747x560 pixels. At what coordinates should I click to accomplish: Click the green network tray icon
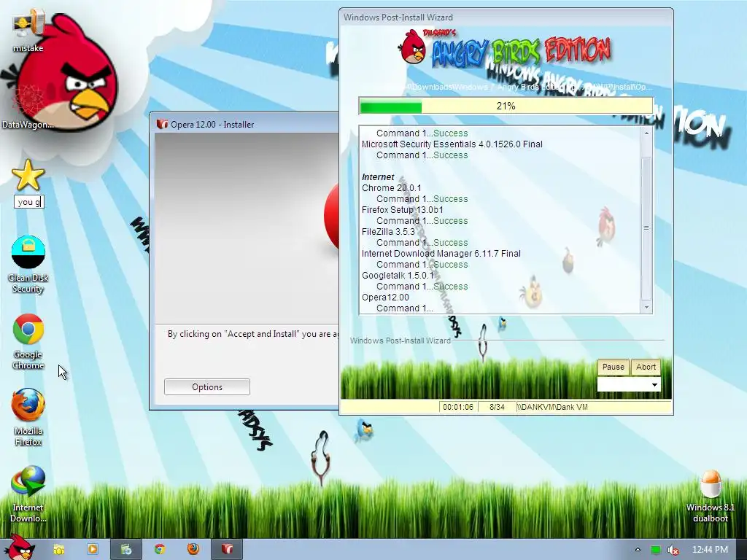coord(656,550)
